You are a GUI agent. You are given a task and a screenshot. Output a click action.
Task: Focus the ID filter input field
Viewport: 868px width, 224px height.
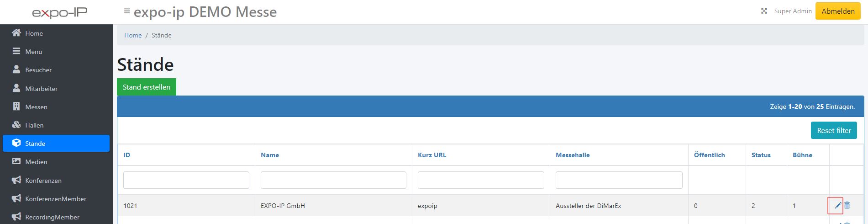(186, 180)
